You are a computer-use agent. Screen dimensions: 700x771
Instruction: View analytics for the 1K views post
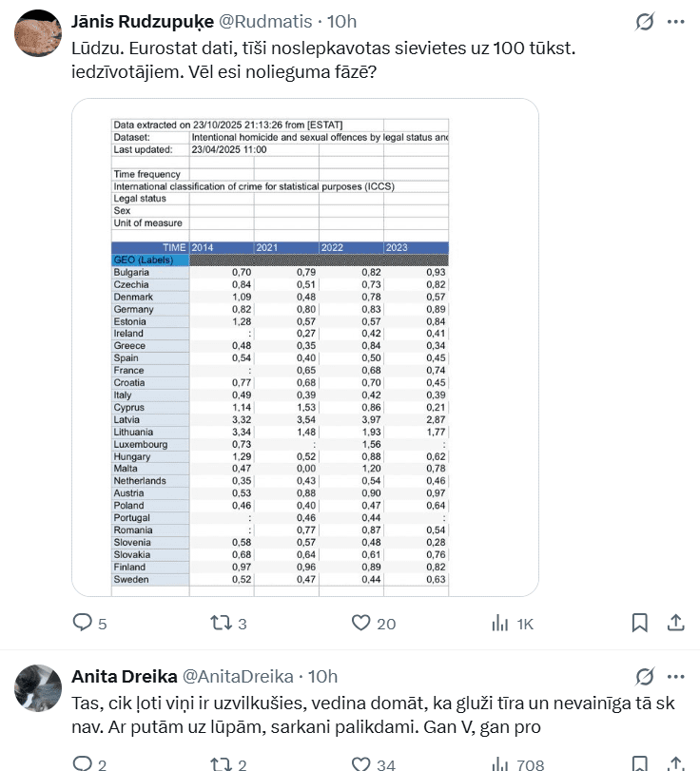coord(500,623)
